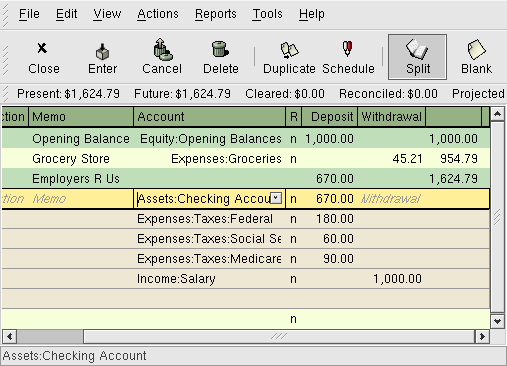The image size is (507, 366).
Task: Open the File menu
Action: click(x=29, y=14)
